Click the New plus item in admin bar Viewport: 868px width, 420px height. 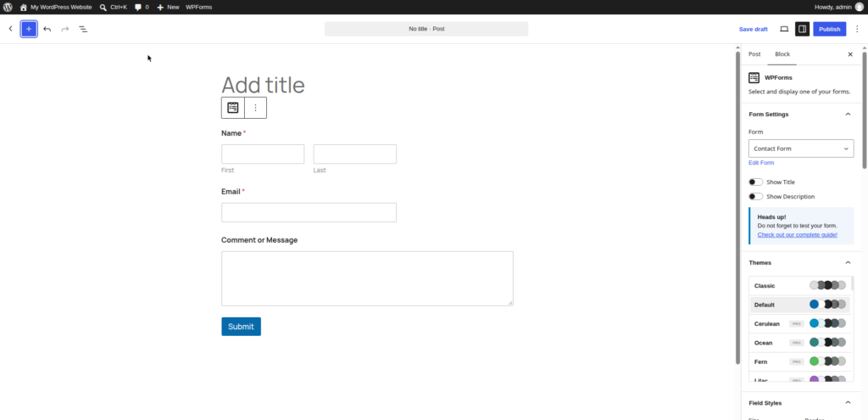pyautogui.click(x=168, y=7)
